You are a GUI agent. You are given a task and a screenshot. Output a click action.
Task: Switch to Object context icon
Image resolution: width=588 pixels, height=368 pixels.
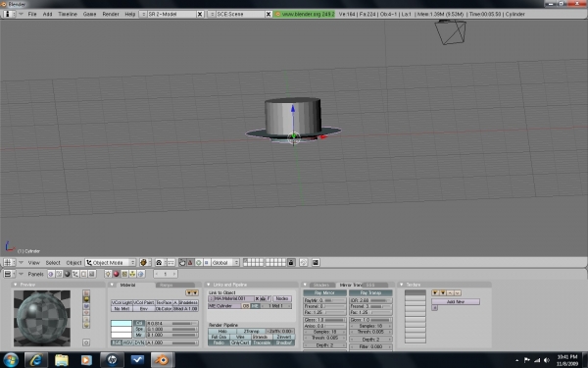[x=75, y=274]
